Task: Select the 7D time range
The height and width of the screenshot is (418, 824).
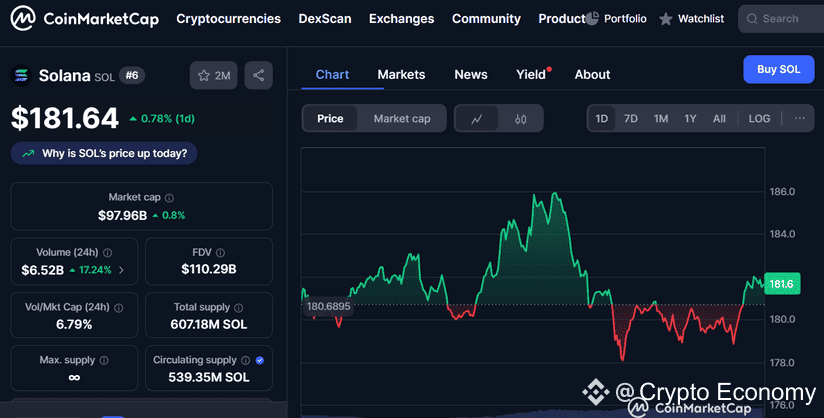Action: pos(631,119)
